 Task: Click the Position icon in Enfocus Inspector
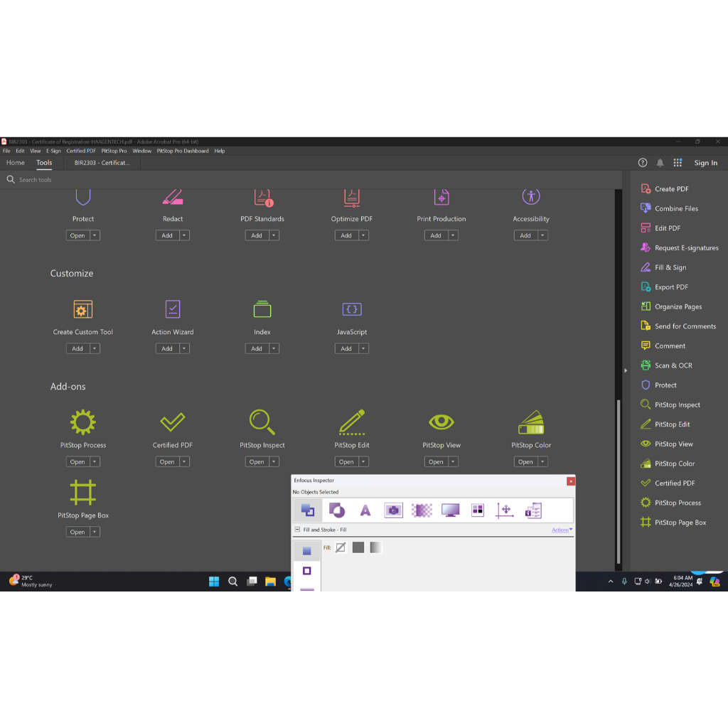click(x=504, y=510)
